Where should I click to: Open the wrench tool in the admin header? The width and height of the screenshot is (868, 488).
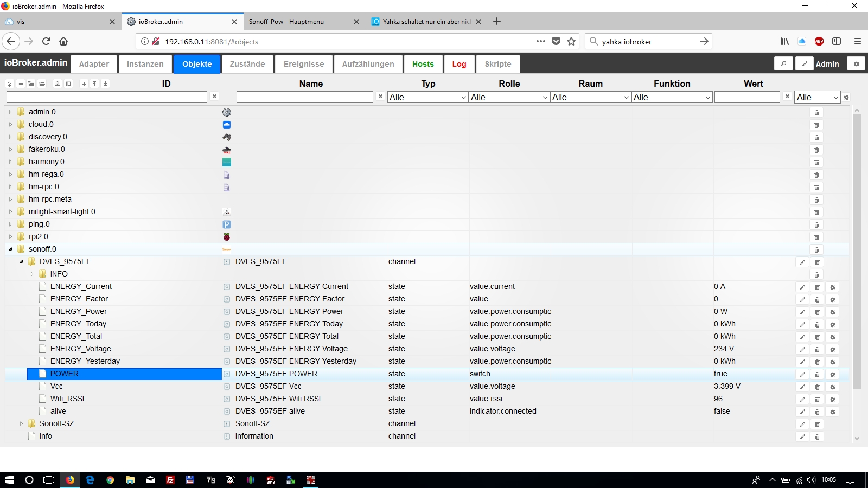pos(783,64)
